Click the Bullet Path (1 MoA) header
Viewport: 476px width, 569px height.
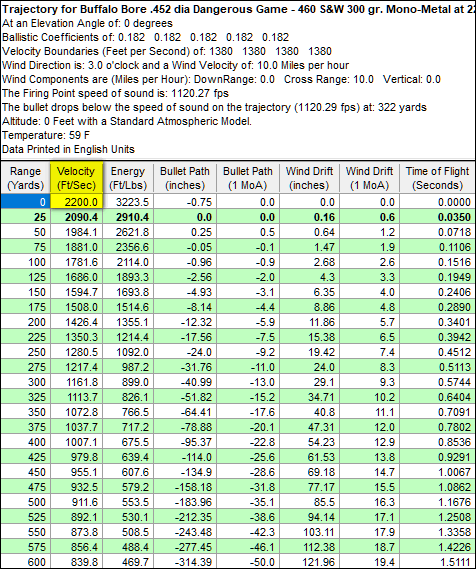247,178
